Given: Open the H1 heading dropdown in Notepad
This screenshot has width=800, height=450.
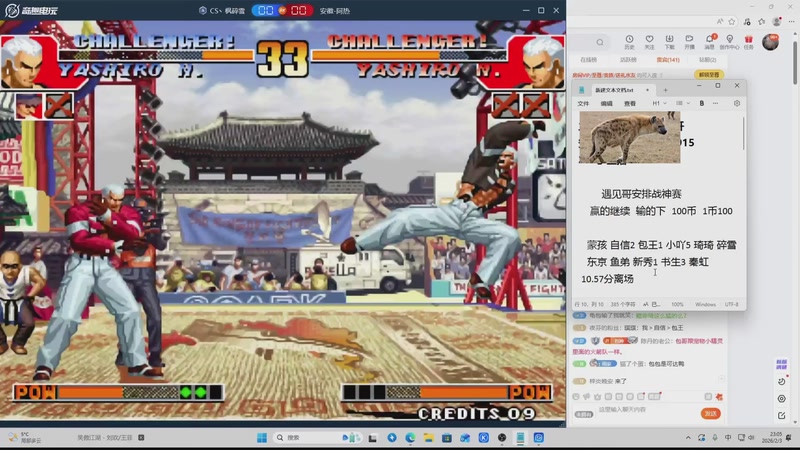Looking at the screenshot, I should (x=659, y=103).
